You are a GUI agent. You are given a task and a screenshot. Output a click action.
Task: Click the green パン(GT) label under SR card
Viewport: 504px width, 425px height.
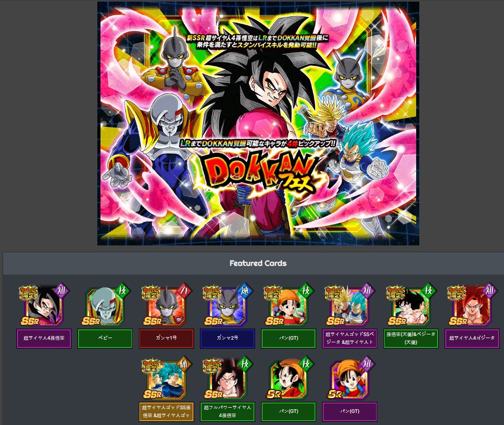(288, 411)
